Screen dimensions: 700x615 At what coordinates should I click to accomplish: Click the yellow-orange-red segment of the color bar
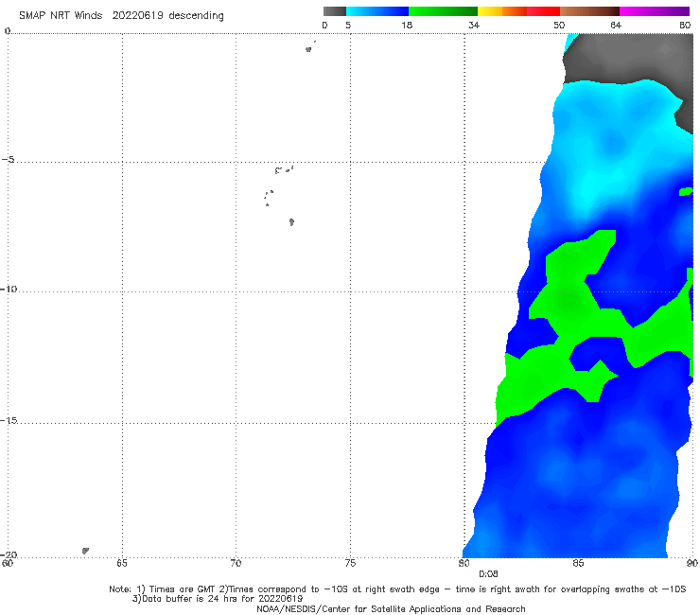pyautogui.click(x=518, y=11)
